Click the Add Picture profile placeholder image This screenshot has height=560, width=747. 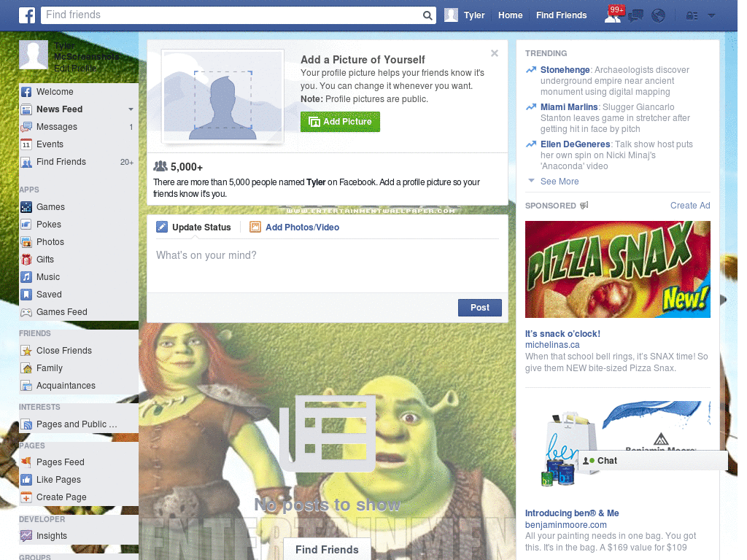coord(223,96)
